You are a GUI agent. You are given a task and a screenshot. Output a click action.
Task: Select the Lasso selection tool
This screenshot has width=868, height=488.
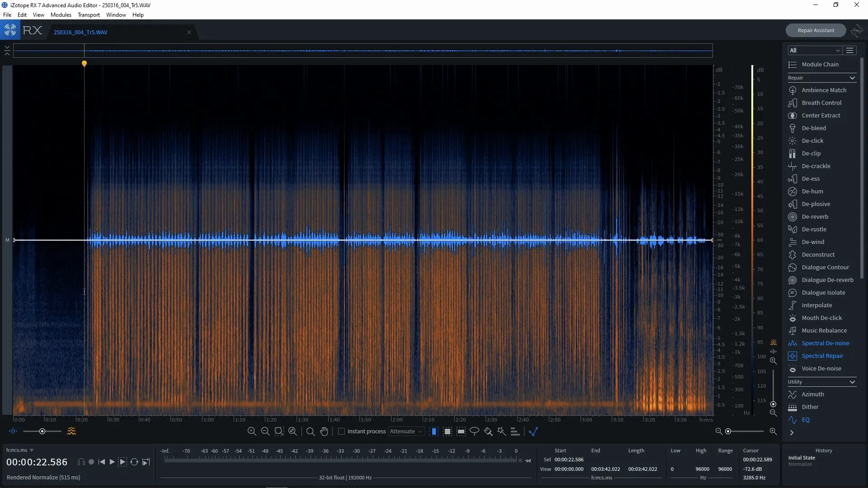474,432
